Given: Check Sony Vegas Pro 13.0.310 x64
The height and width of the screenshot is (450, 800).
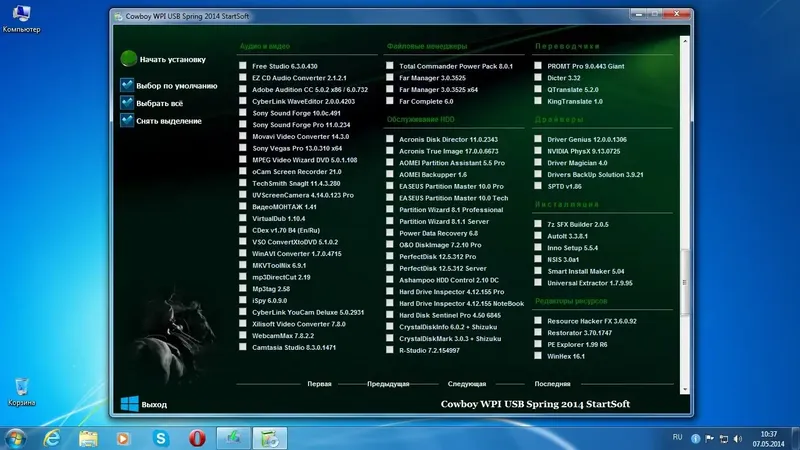Looking at the screenshot, I should (243, 147).
